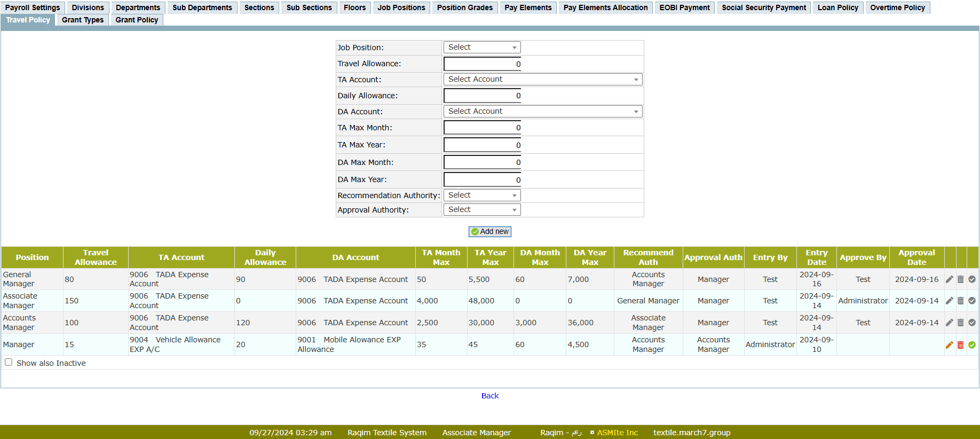Image resolution: width=980 pixels, height=439 pixels.
Task: Approve the Manager row with the green checkmark
Action: coord(972,345)
